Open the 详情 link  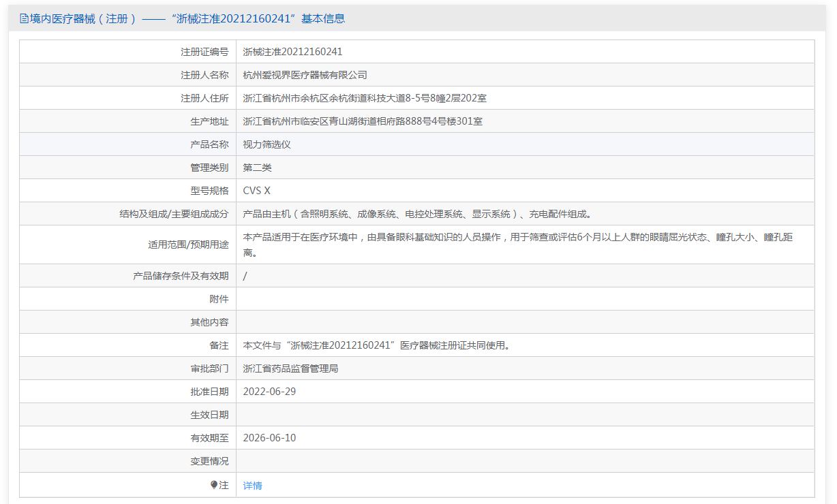[252, 486]
